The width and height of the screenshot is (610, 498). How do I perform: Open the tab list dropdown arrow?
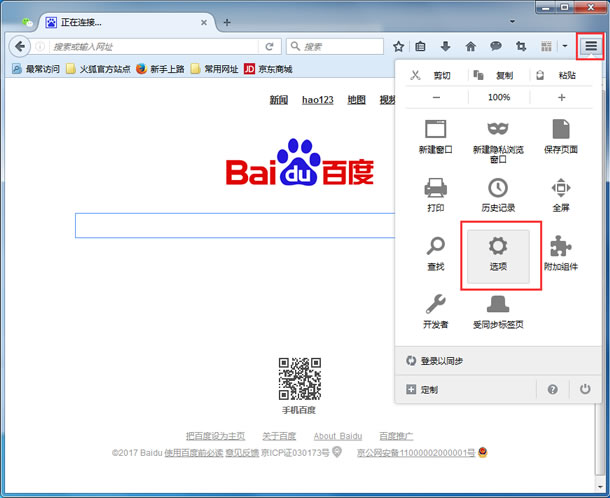pyautogui.click(x=512, y=22)
